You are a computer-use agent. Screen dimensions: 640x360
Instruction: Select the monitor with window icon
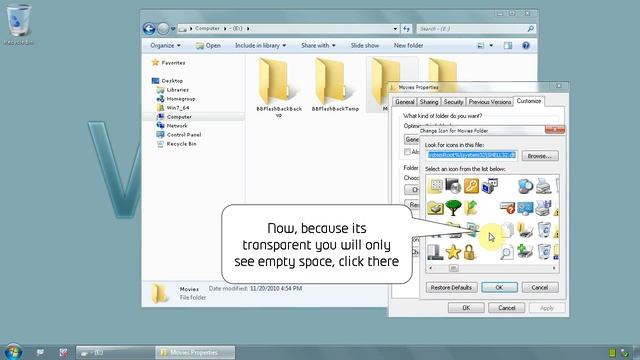click(489, 186)
